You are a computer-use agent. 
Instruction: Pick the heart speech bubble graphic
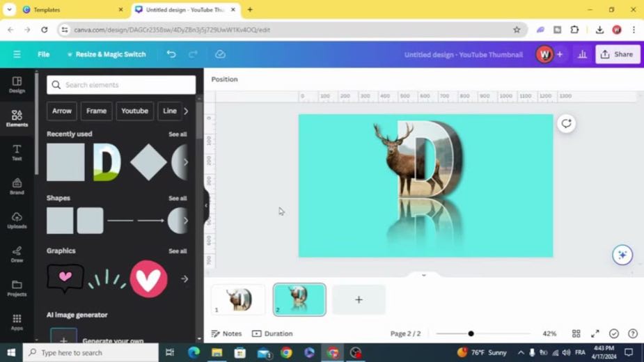(65, 278)
